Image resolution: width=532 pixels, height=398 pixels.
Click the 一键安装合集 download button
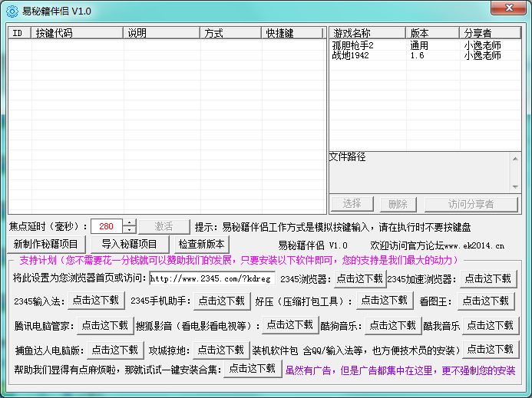[x=253, y=369]
